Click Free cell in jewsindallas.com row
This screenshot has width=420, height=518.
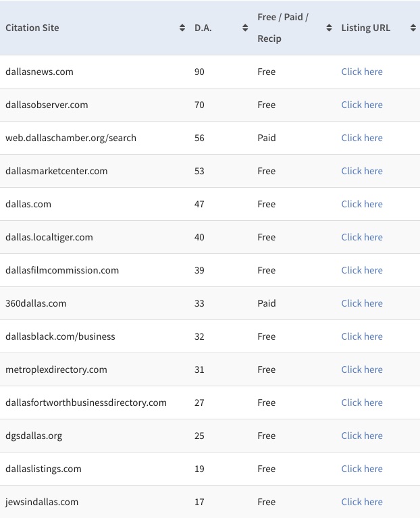point(267,502)
